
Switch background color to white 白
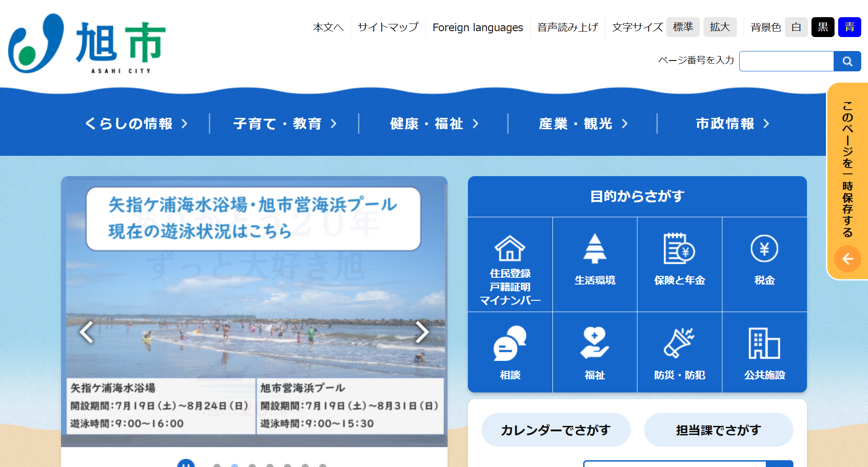click(796, 27)
